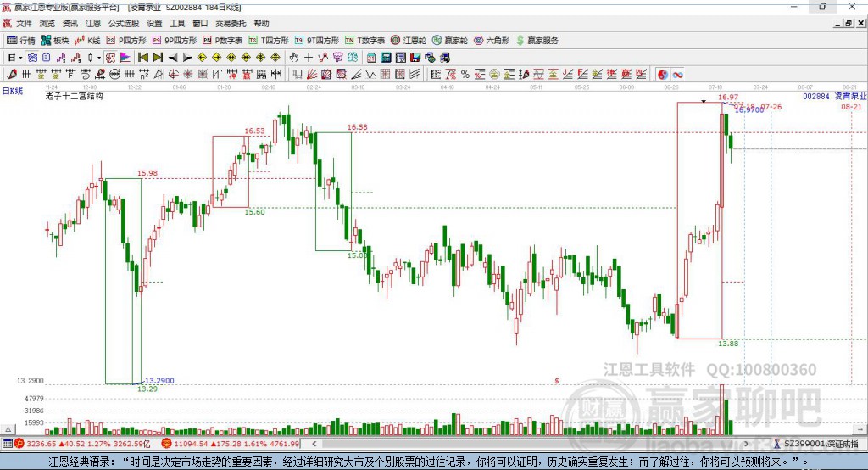Click the colorful flag triangle icon
868x470 pixels.
click(x=125, y=58)
